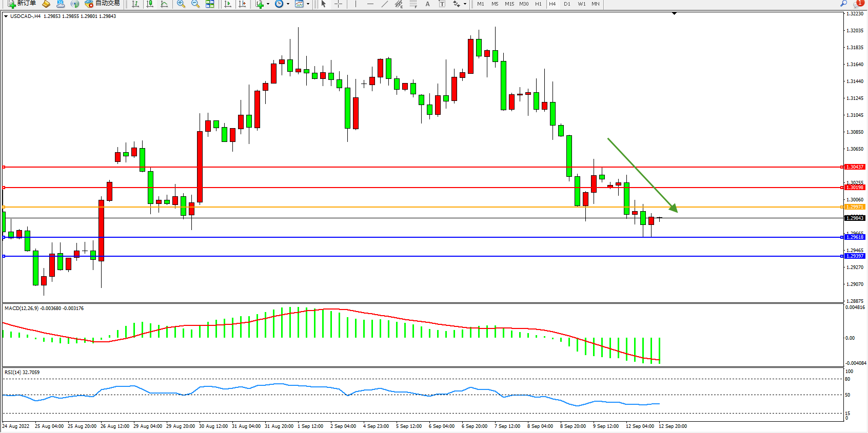Screen dimensions: 868x433
Task: Expand the chart templates dropdown
Action: tap(308, 4)
